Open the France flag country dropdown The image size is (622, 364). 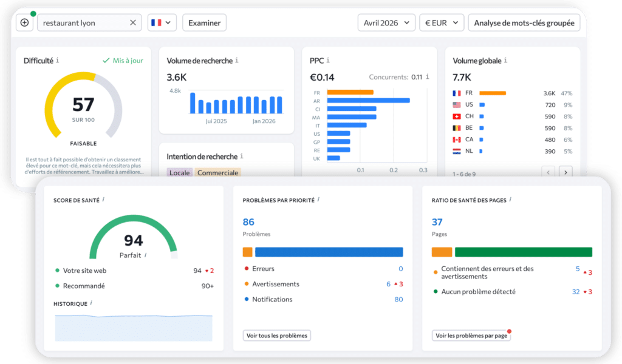click(x=162, y=22)
